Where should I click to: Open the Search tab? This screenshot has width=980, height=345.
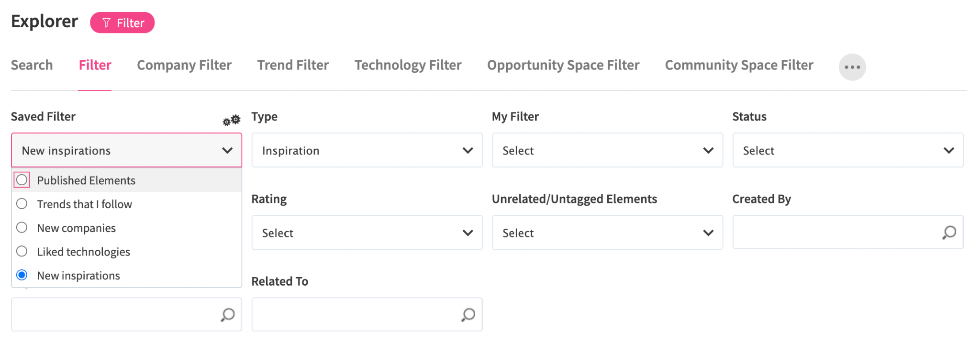coord(32,65)
